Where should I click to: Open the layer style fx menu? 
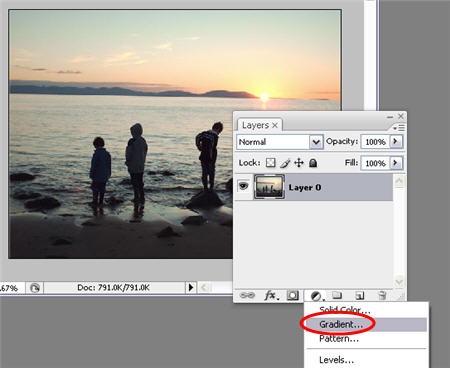point(271,295)
